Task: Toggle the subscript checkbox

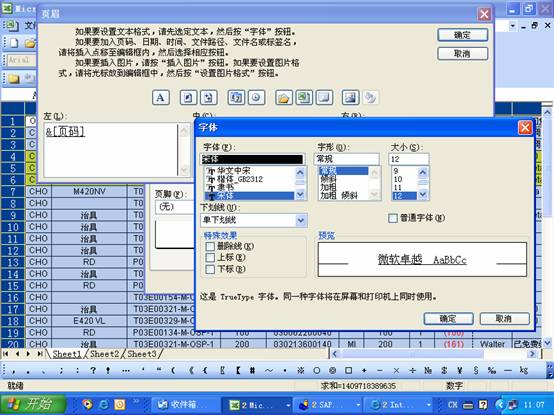Action: pos(210,269)
